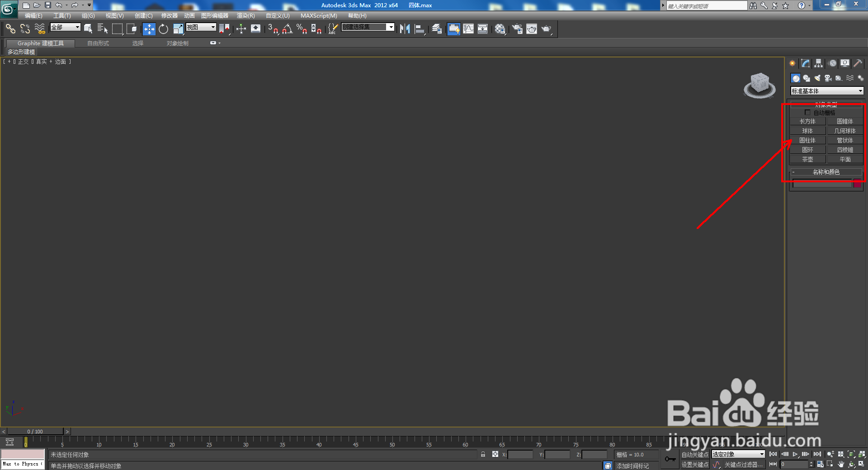Open the Material Editor icon
Viewport: 868px width, 470px height.
pyautogui.click(x=500, y=29)
